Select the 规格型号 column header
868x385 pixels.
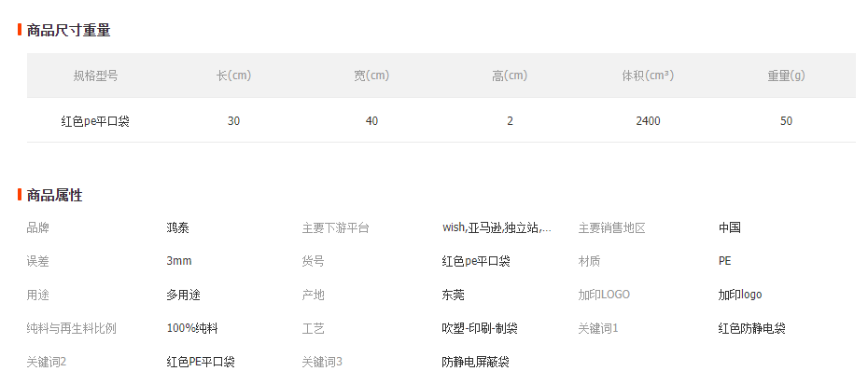pyautogui.click(x=95, y=76)
